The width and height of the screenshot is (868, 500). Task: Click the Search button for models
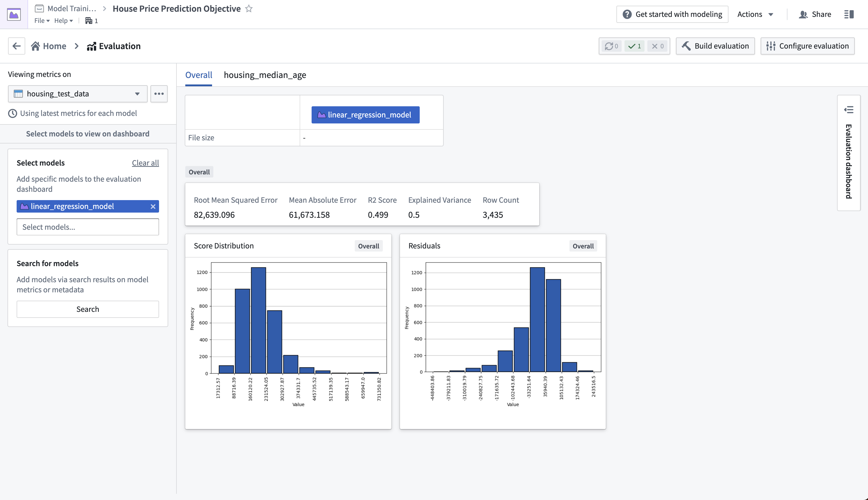coord(88,309)
